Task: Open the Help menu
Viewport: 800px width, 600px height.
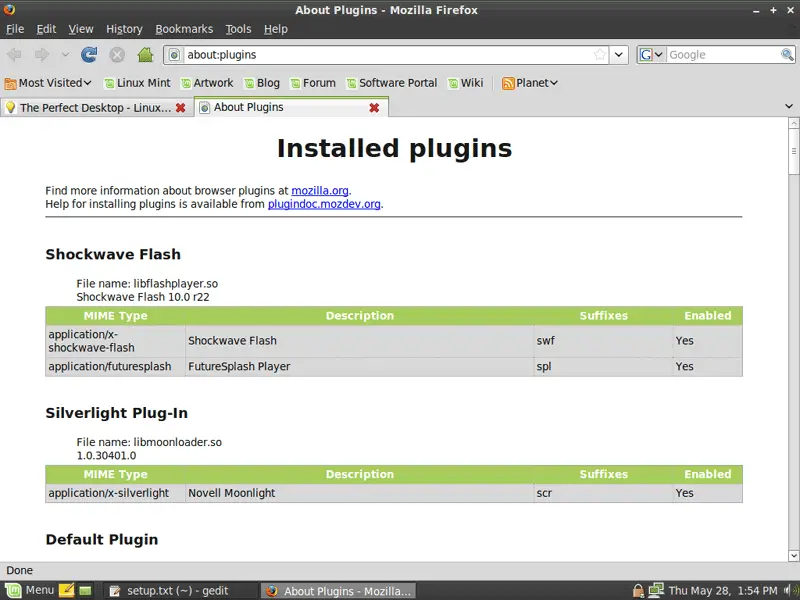Action: coord(276,29)
